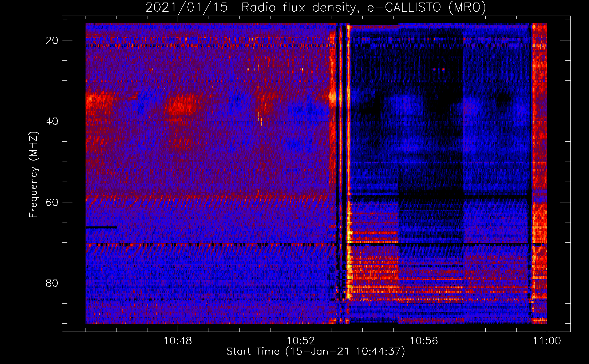The height and width of the screenshot is (364, 589).
Task: Click the 'Start Time (15-Jan-21 10:44:37)' label
Action: [316, 352]
